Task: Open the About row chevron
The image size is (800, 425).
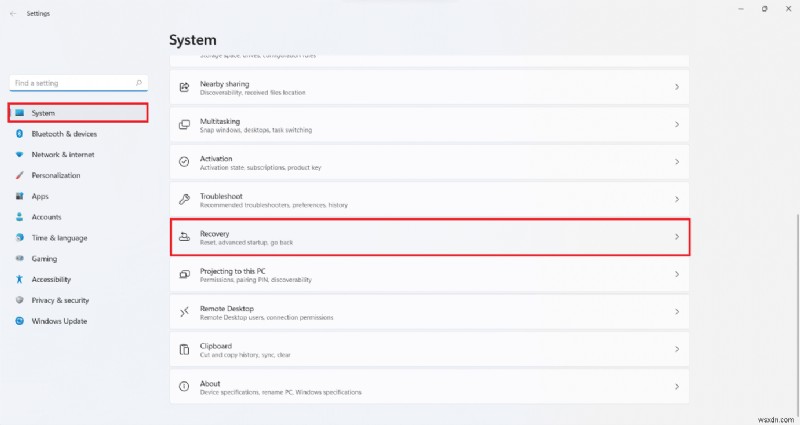Action: click(x=677, y=386)
